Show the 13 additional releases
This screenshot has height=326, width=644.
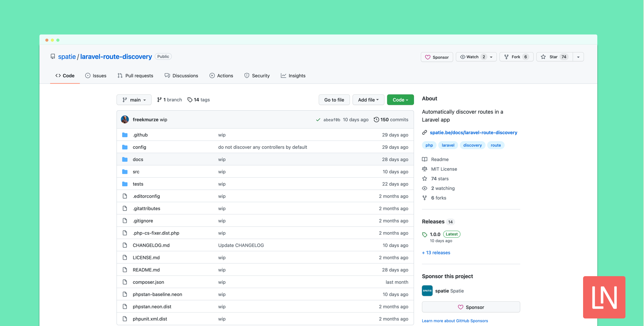436,252
